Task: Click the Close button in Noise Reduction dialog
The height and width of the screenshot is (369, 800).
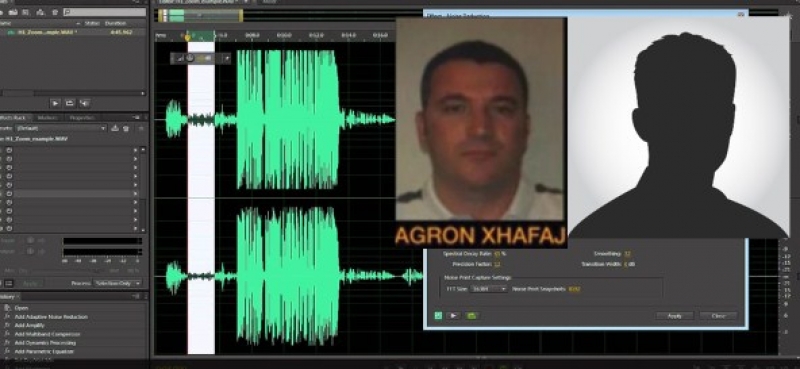Action: (718, 316)
